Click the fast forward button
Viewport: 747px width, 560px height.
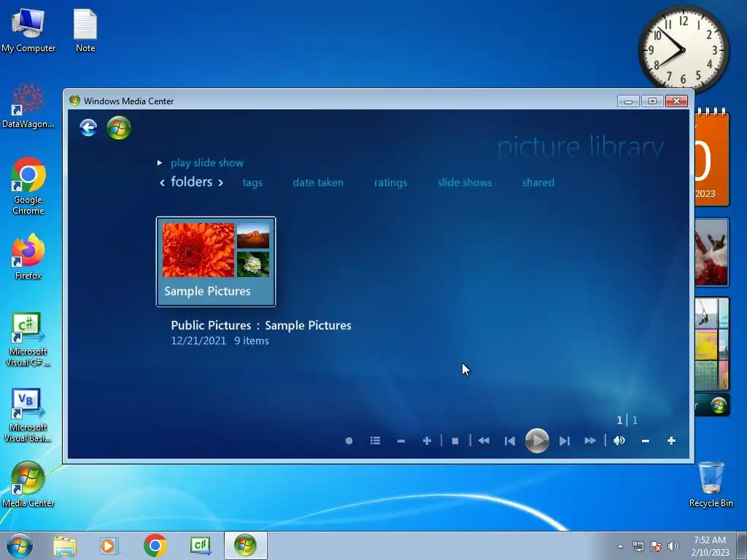(x=589, y=441)
